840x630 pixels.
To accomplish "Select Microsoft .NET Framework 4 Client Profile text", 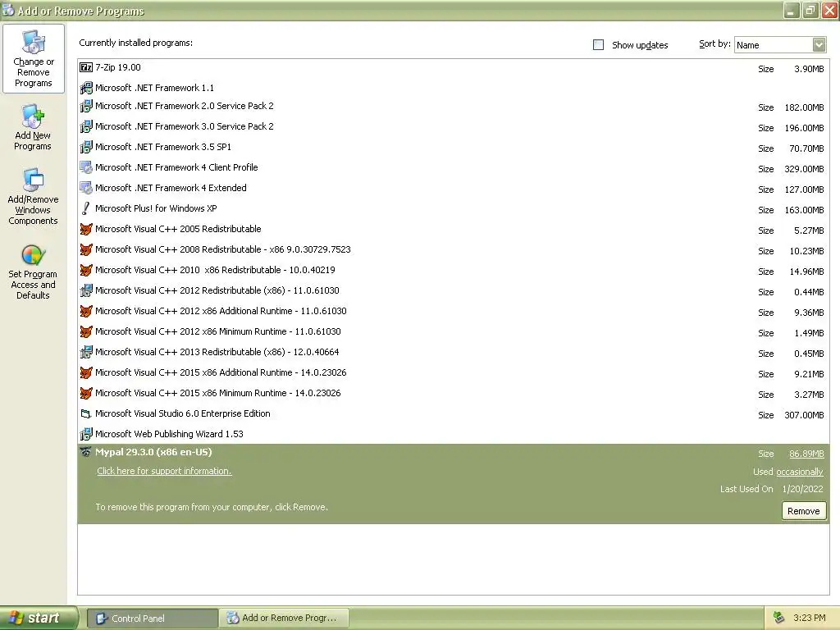I will pos(176,167).
